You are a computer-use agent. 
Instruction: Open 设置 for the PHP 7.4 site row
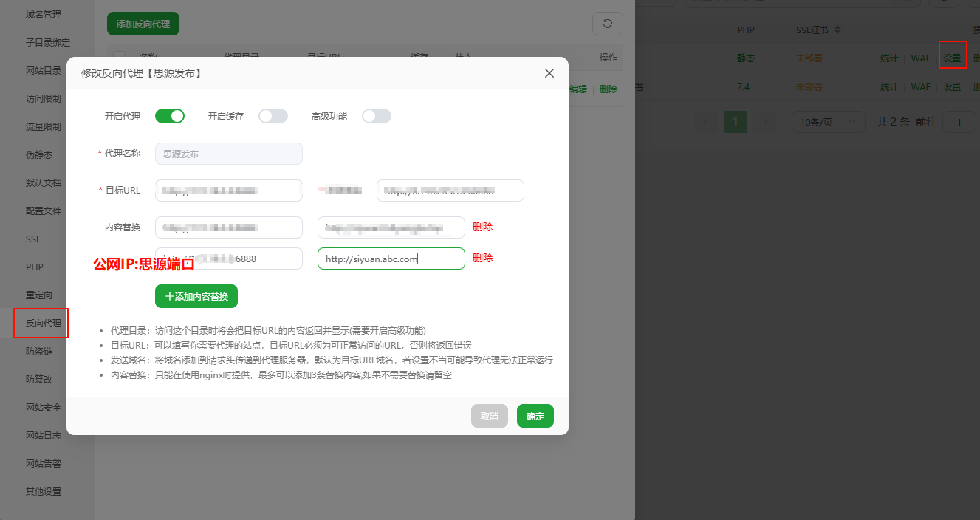[952, 86]
